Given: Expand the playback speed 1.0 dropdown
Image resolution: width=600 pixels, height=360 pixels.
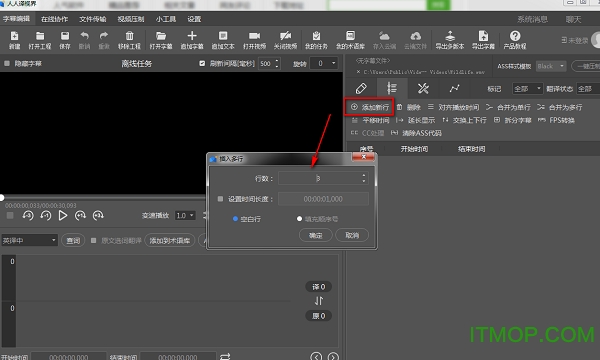Looking at the screenshot, I should [x=185, y=216].
